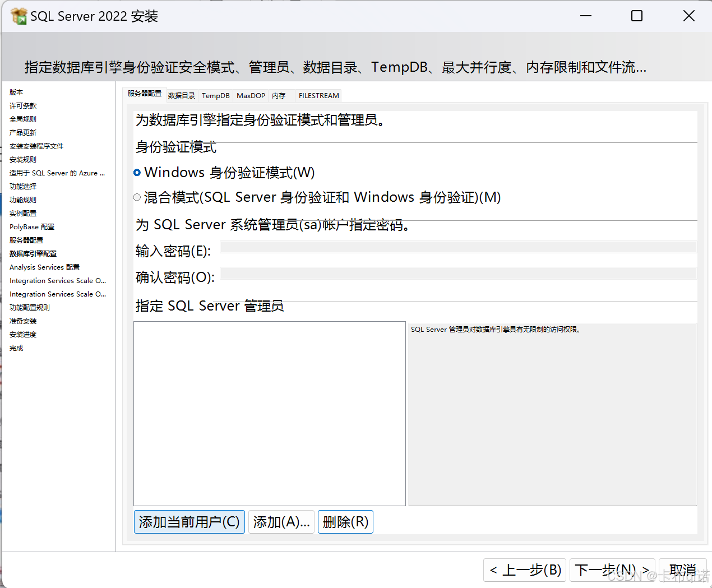Click the SQL Server icon in title bar

(17, 16)
